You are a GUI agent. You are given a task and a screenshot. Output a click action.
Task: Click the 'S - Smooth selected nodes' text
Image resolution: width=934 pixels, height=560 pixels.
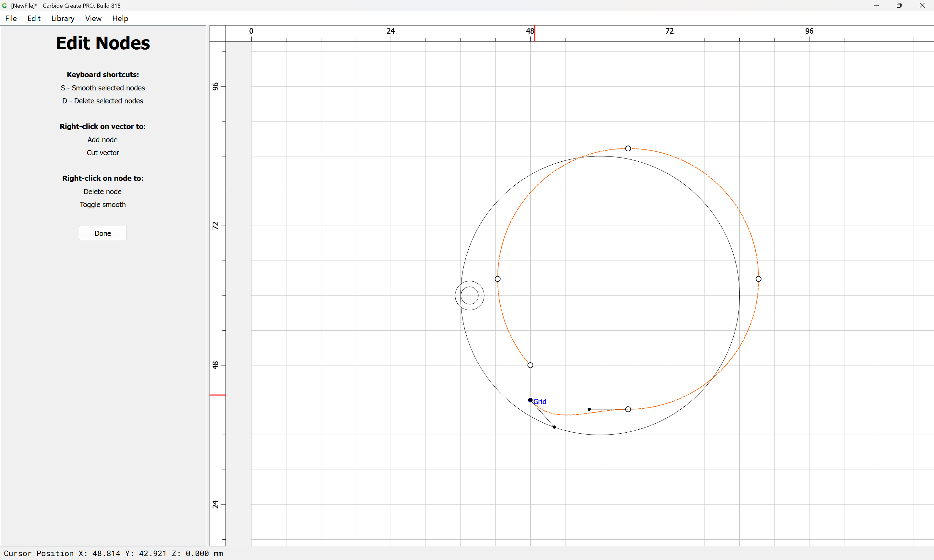(103, 88)
